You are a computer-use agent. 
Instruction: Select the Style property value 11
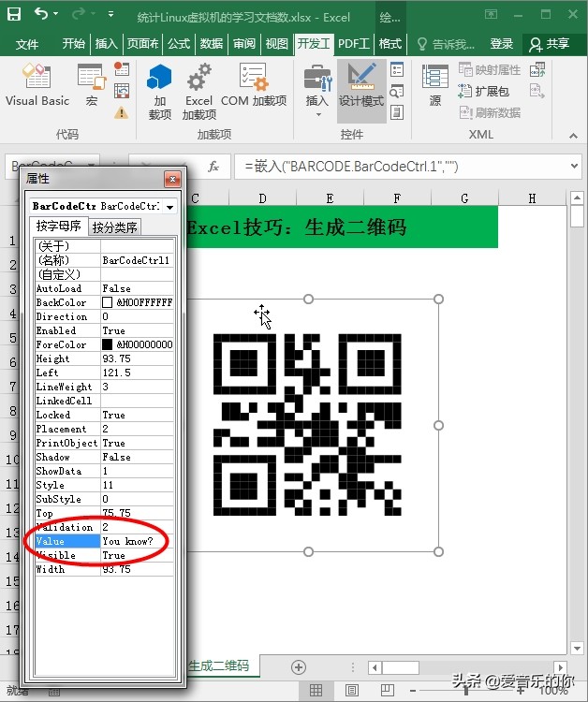pos(137,485)
